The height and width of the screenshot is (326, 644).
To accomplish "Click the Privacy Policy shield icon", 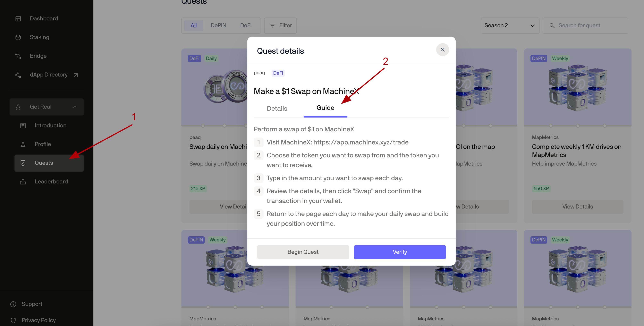I will click(13, 320).
